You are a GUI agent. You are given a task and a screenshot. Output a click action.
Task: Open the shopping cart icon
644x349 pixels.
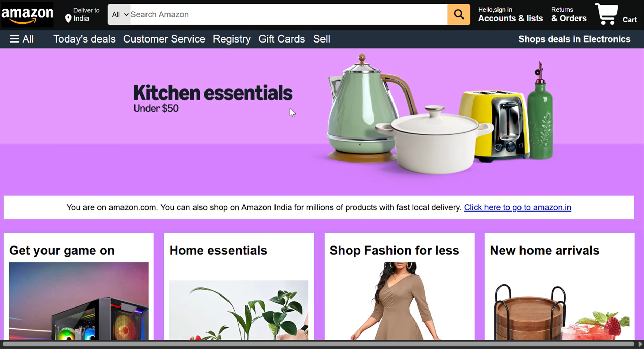pyautogui.click(x=607, y=14)
